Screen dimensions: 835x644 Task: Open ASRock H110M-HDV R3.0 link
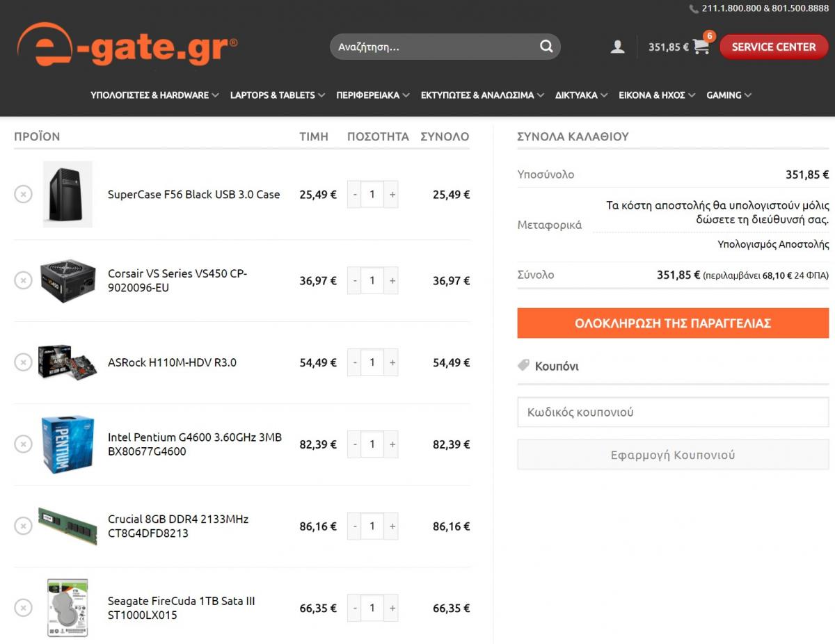pyautogui.click(x=172, y=362)
